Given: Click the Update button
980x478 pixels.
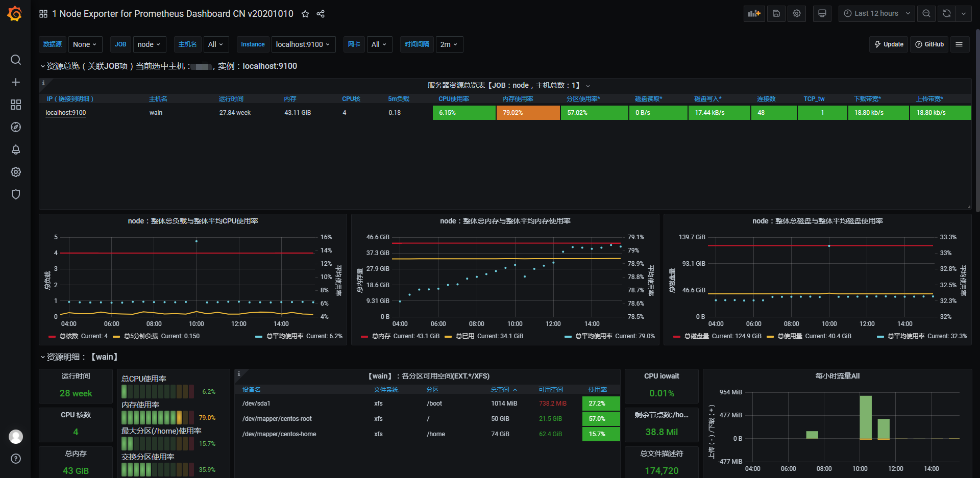Looking at the screenshot, I should (889, 44).
